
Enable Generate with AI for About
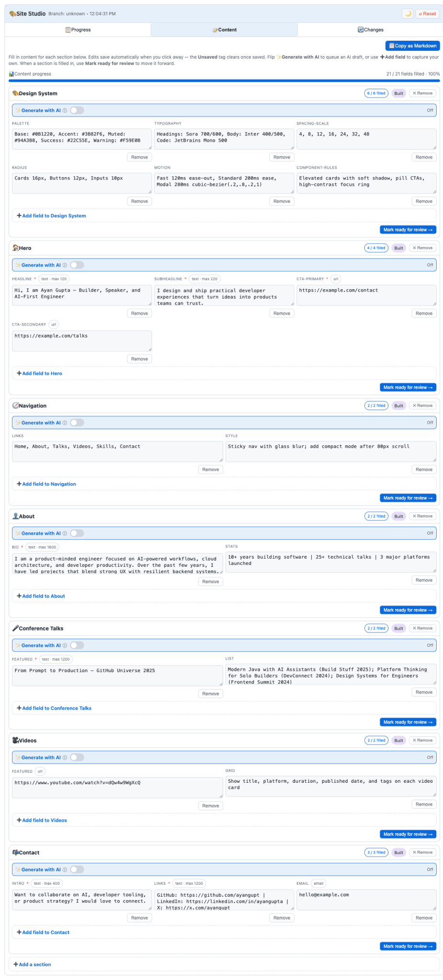tap(77, 533)
